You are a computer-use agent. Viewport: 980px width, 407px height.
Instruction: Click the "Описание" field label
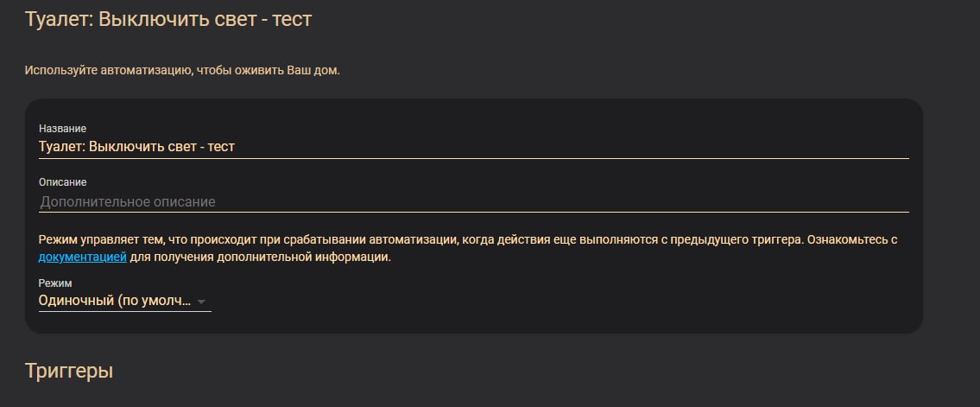coord(62,182)
